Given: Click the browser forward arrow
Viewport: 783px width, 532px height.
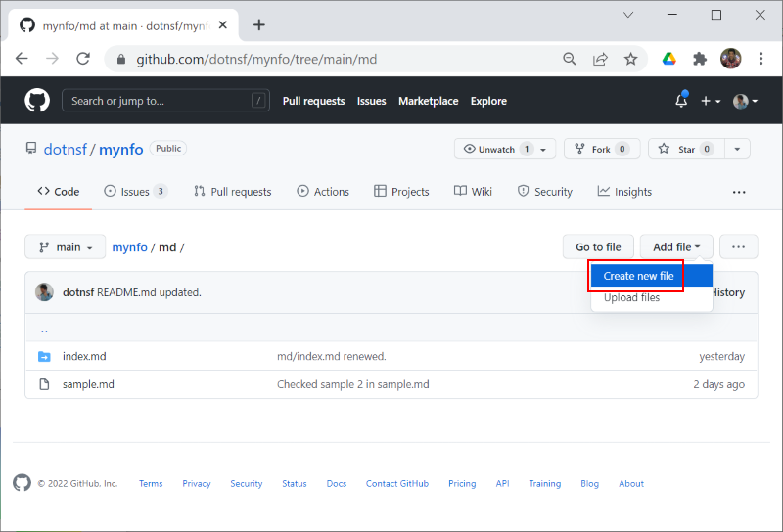Looking at the screenshot, I should coord(53,59).
